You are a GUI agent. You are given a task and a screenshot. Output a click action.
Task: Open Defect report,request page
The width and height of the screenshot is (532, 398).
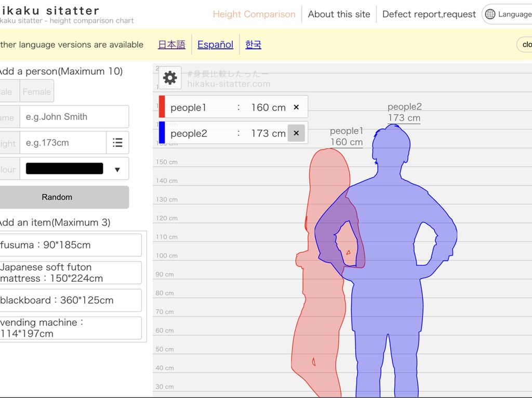click(429, 15)
